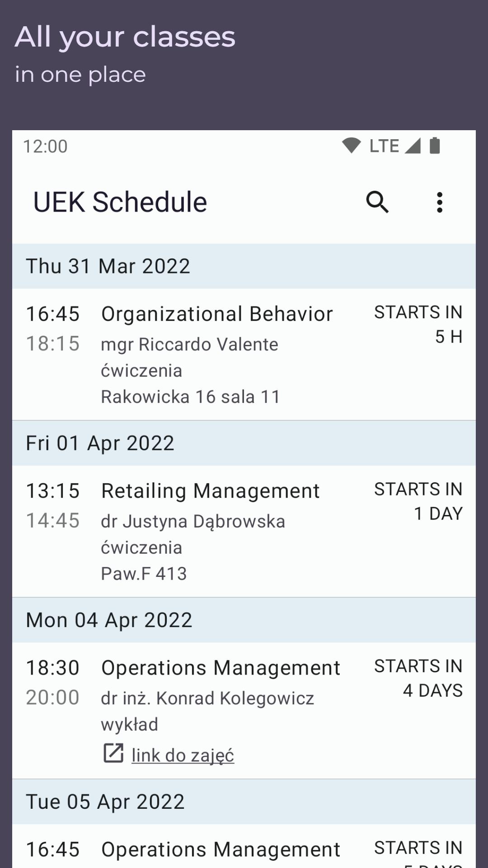Tap the UEK Schedule app title
This screenshot has height=868, width=488.
pos(120,202)
